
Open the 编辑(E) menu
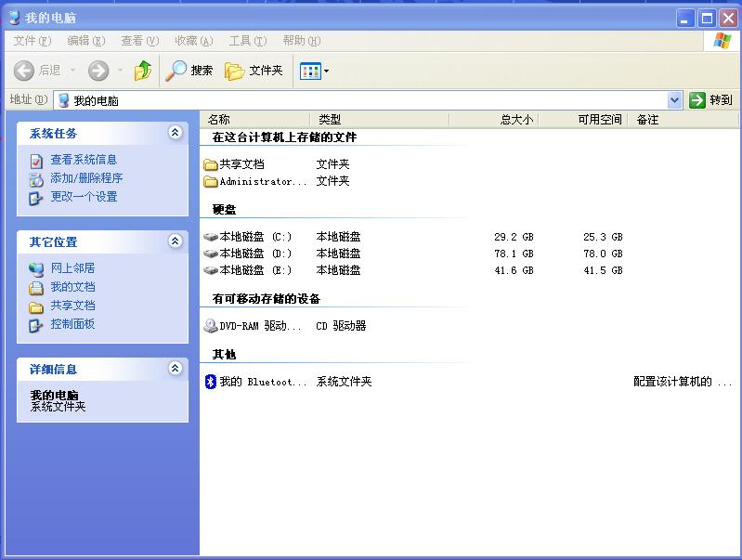click(86, 41)
